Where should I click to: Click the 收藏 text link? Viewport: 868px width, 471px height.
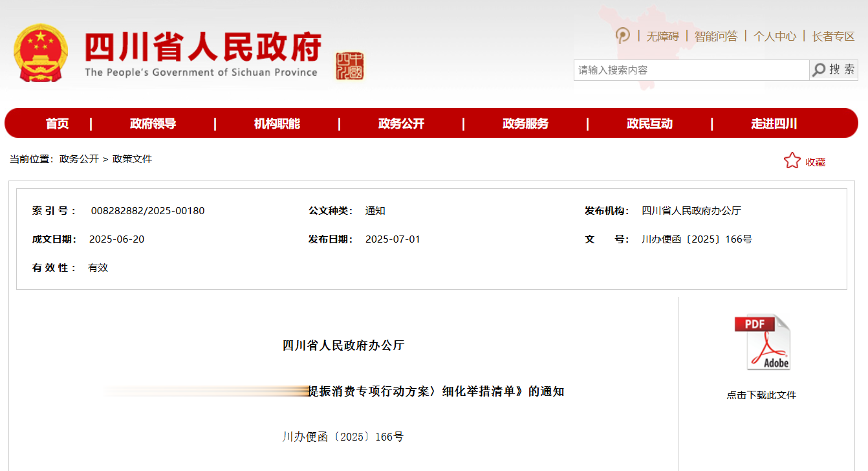(815, 162)
